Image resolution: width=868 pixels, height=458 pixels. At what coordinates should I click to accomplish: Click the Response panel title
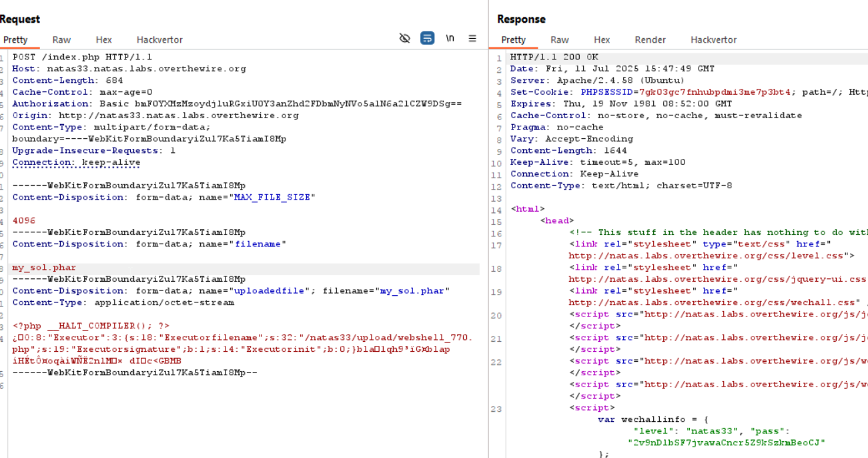click(x=521, y=19)
